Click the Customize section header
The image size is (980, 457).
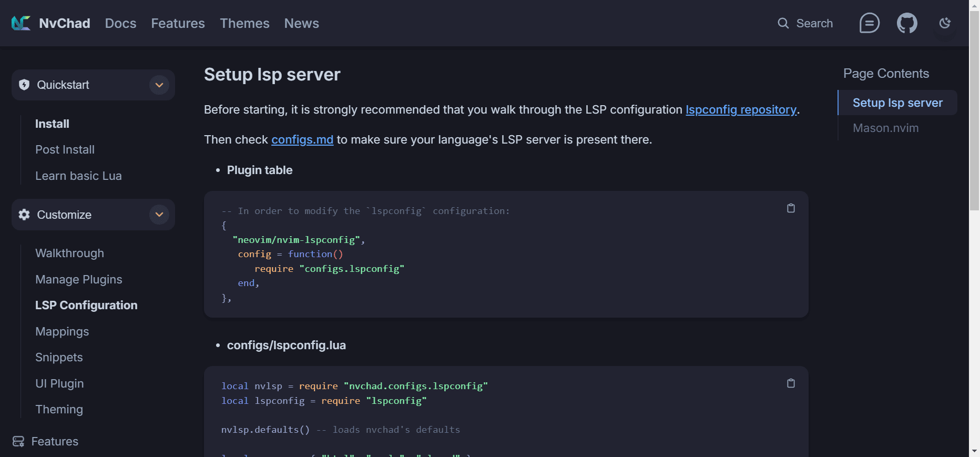click(93, 215)
